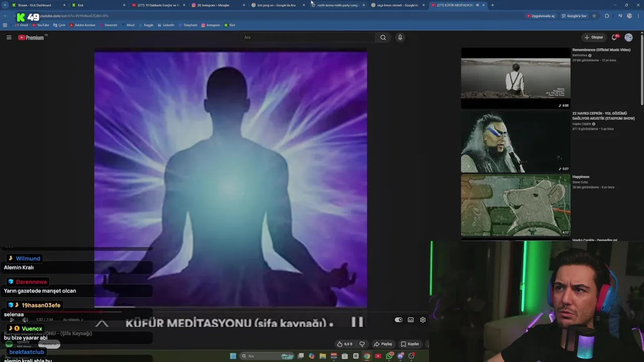Switch to the Instagram Mesajlar tab

point(217,5)
